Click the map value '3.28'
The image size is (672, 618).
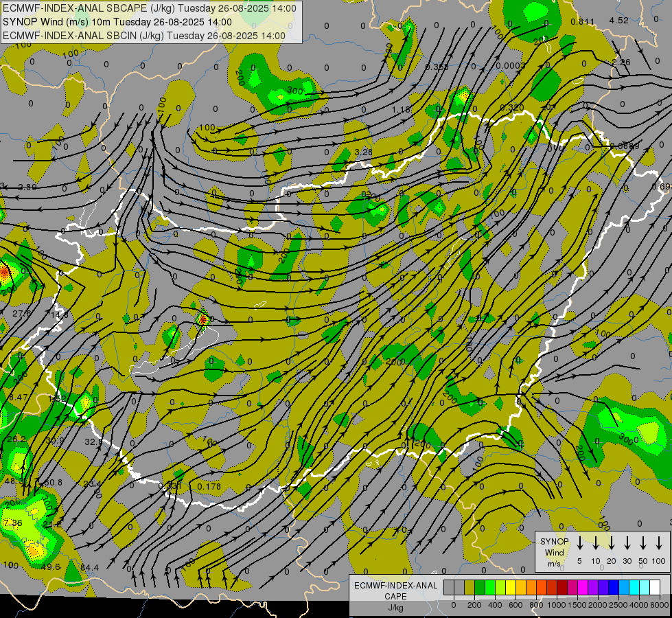[363, 152]
